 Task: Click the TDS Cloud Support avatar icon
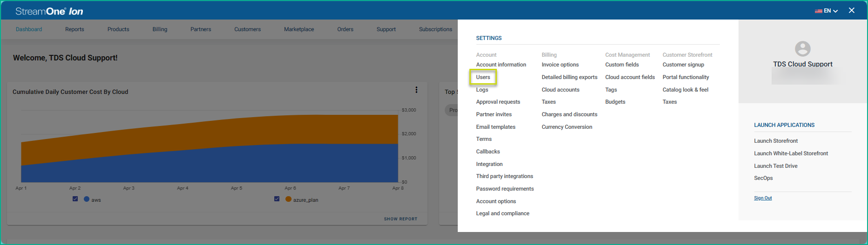coord(802,49)
